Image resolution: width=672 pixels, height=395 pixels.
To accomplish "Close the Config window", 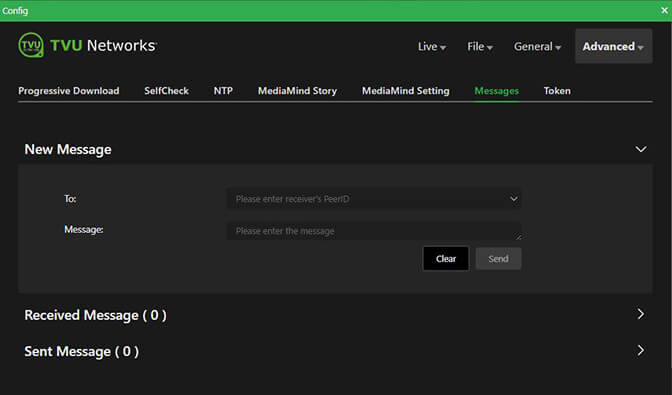I will click(664, 10).
